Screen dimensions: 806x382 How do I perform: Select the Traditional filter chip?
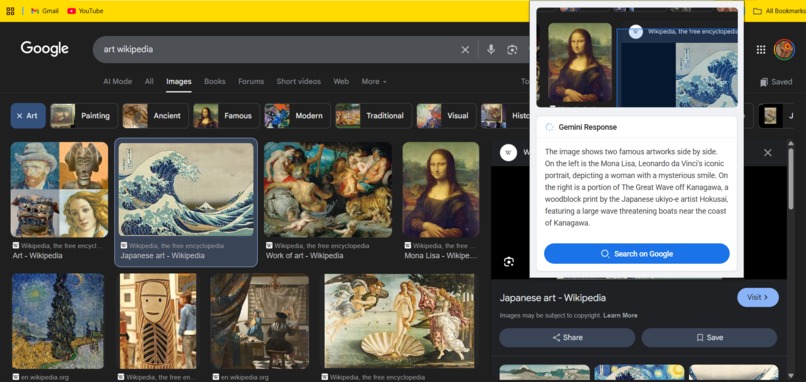373,116
